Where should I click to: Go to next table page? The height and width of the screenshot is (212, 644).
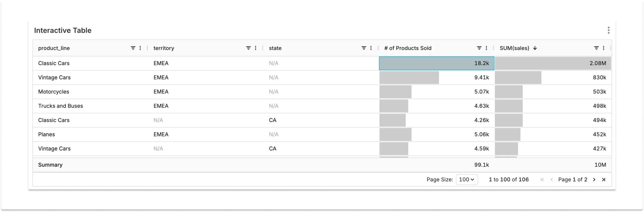click(594, 179)
